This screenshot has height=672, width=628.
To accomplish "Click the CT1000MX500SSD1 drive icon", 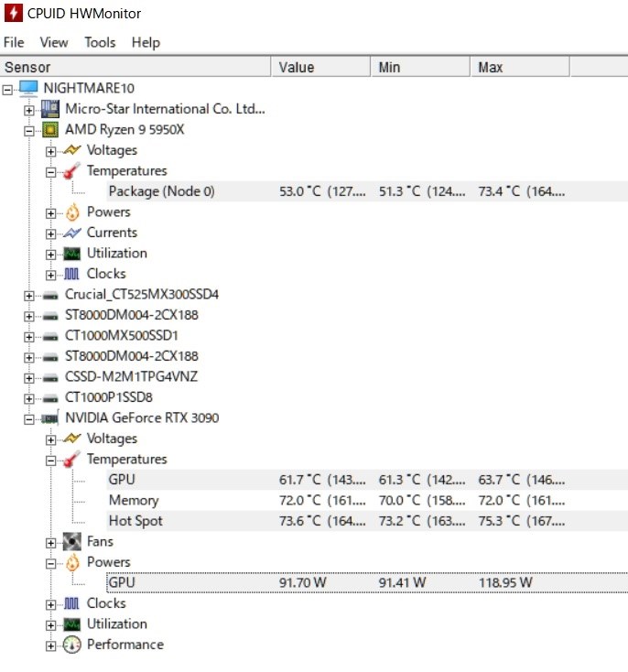I will tap(50, 336).
